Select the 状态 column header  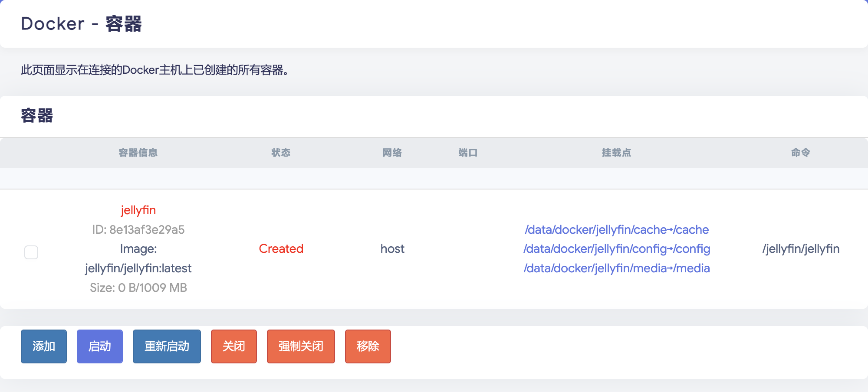[x=281, y=153]
